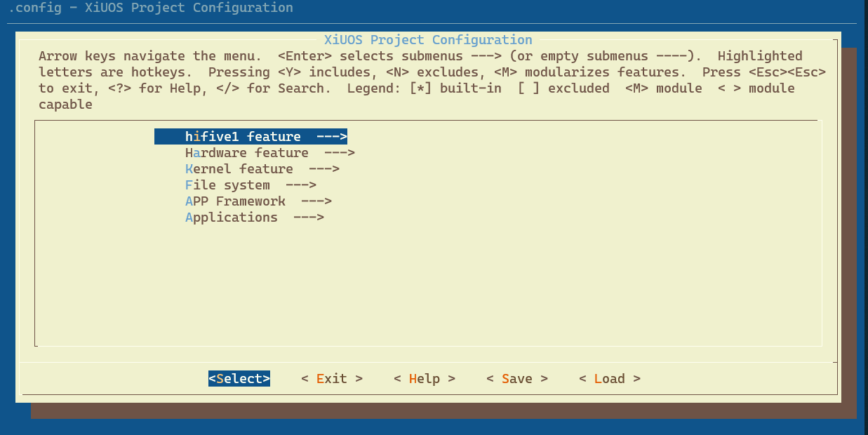Open the APP Framework submenu

258,201
